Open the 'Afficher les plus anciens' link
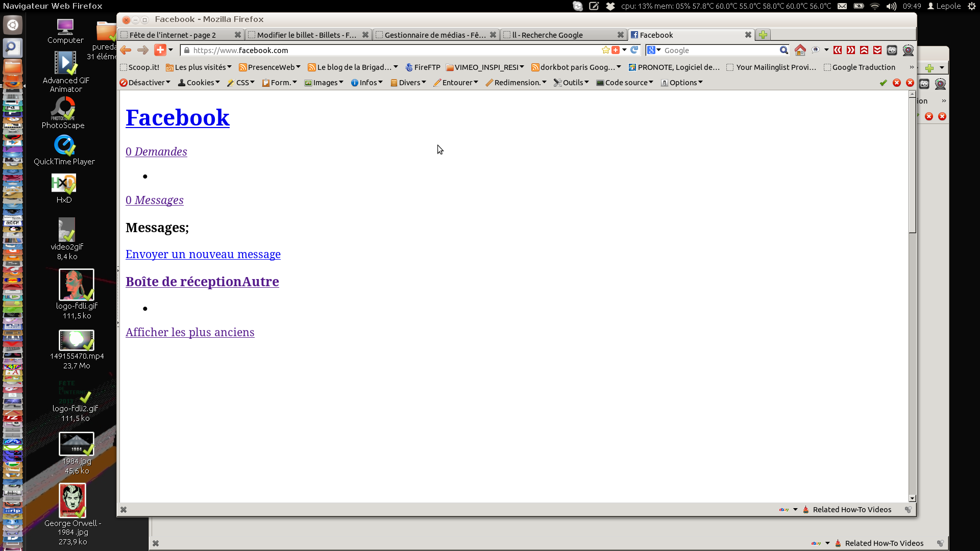The image size is (980, 551). click(190, 332)
